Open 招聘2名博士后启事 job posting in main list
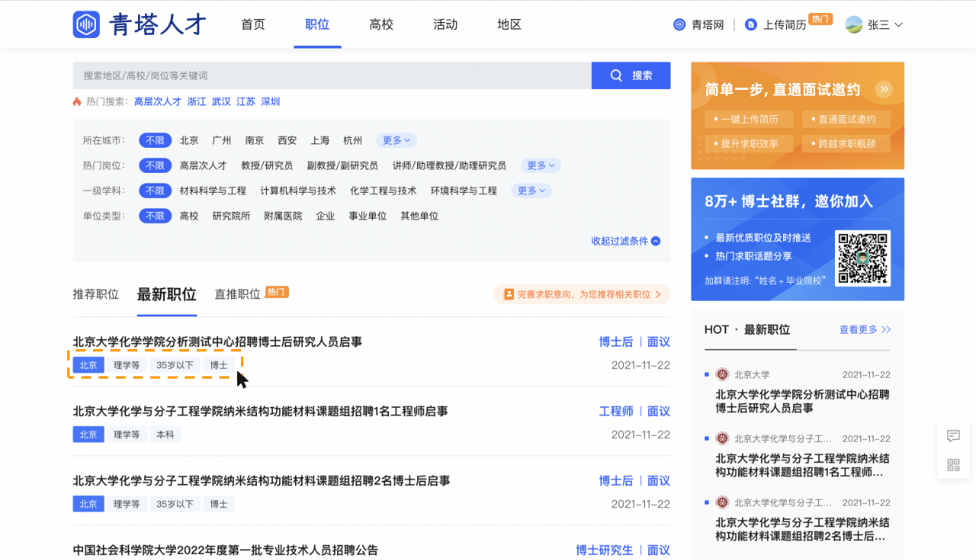Image resolution: width=976 pixels, height=560 pixels. click(x=262, y=481)
